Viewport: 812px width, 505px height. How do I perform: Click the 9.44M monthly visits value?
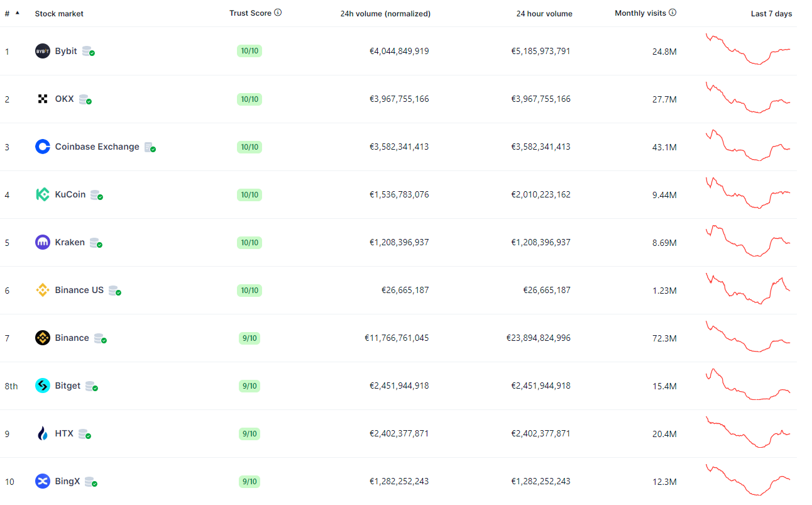coord(664,195)
